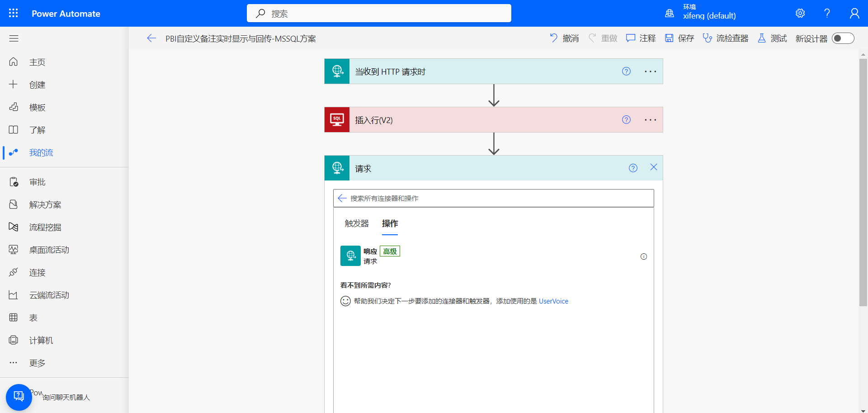
Task: Open more options for 插入行(V2)
Action: click(650, 120)
